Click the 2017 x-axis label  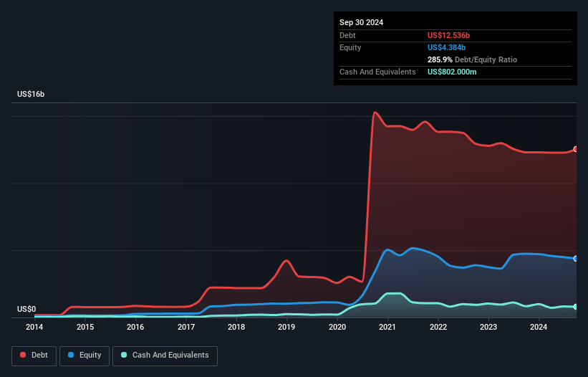coord(186,327)
